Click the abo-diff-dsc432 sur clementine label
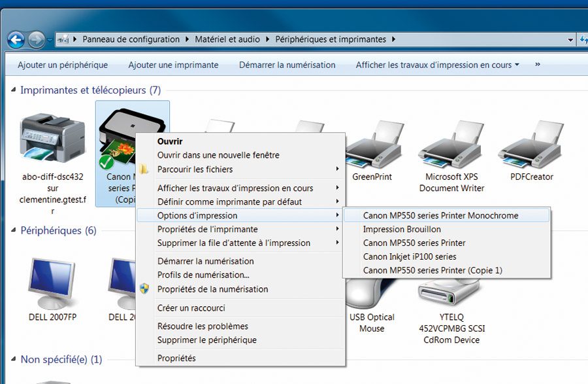Image resolution: width=588 pixels, height=384 pixels. coord(52,194)
